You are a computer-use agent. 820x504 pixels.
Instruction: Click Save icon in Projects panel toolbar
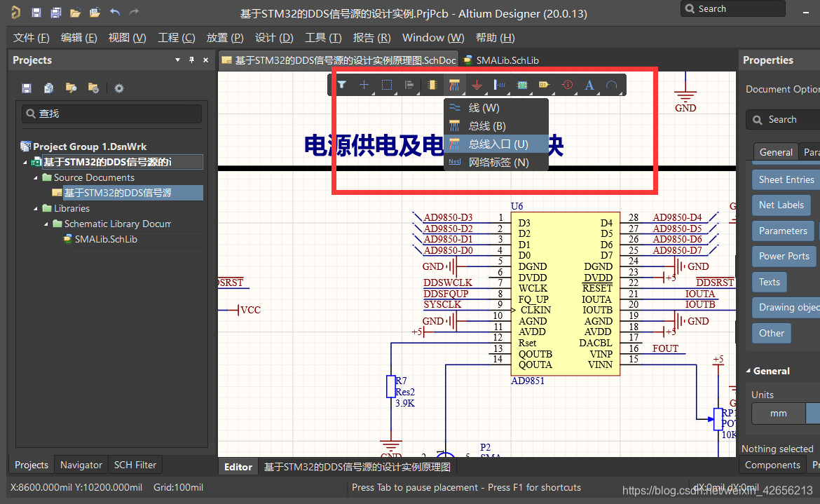pos(27,88)
